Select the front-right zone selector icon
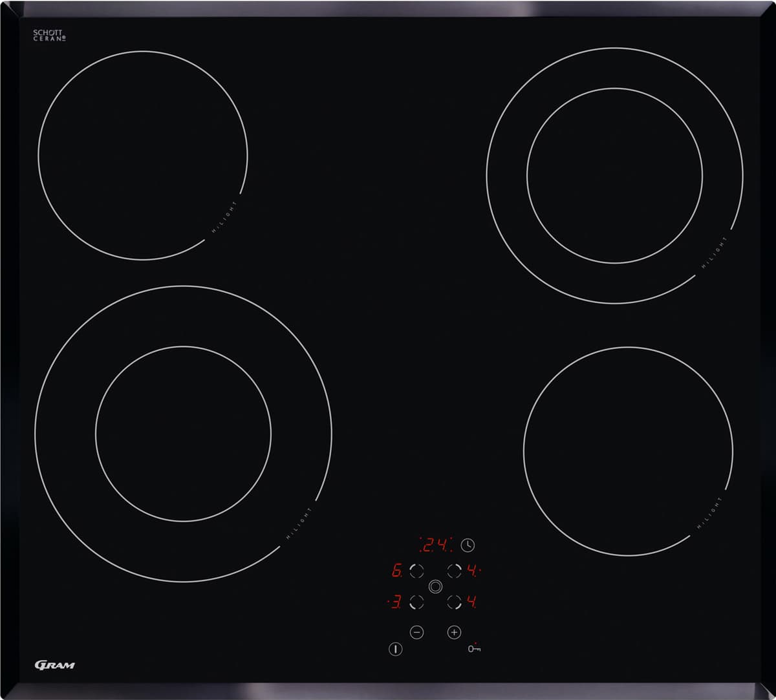The width and height of the screenshot is (776, 700). coord(454,602)
